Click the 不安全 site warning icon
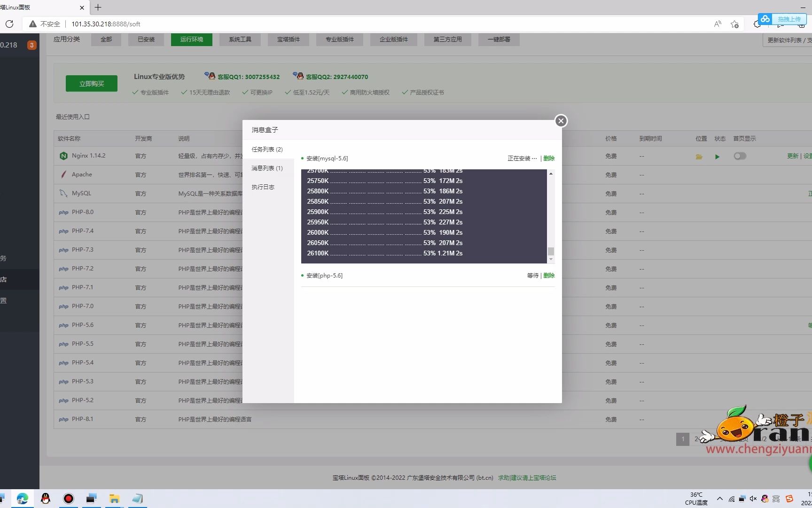812x508 pixels. click(x=33, y=24)
